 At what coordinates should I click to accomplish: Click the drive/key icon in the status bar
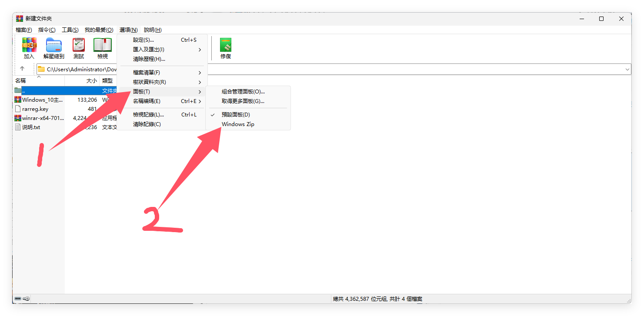22,299
